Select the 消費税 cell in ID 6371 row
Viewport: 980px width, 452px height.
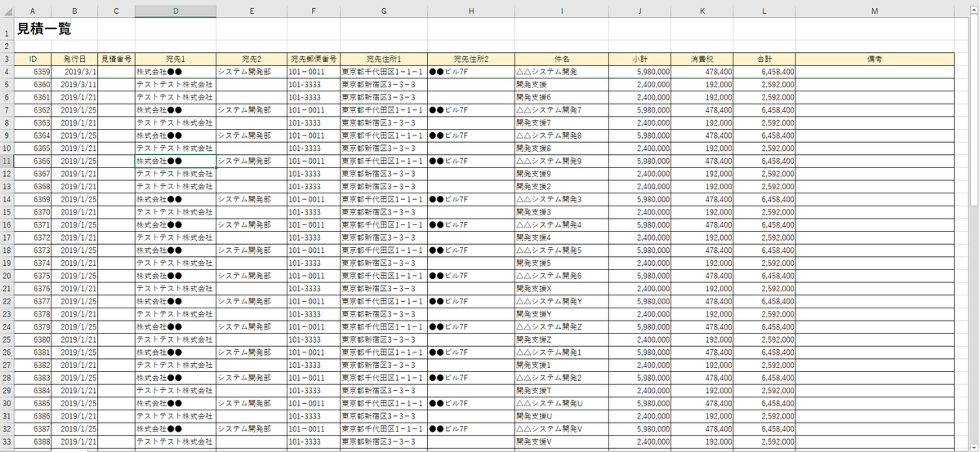(x=702, y=224)
